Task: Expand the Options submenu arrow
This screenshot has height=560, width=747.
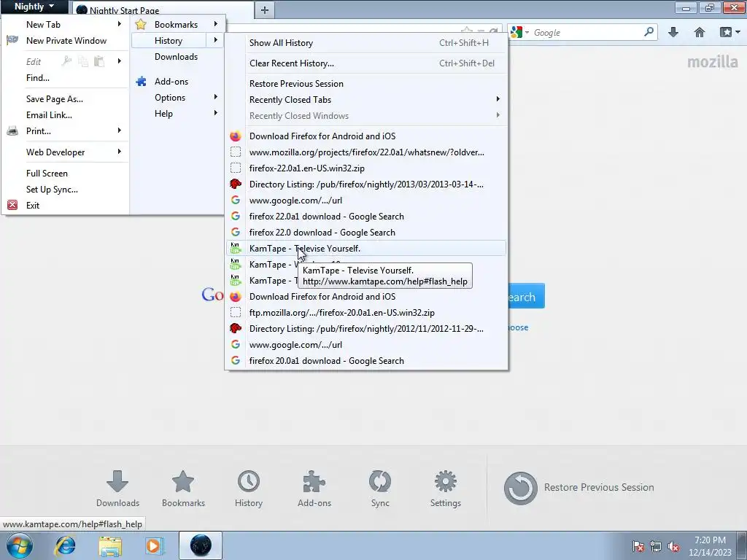Action: tap(215, 97)
